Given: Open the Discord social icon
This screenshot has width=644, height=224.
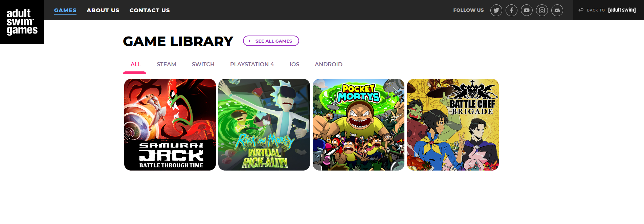Looking at the screenshot, I should pos(557,10).
